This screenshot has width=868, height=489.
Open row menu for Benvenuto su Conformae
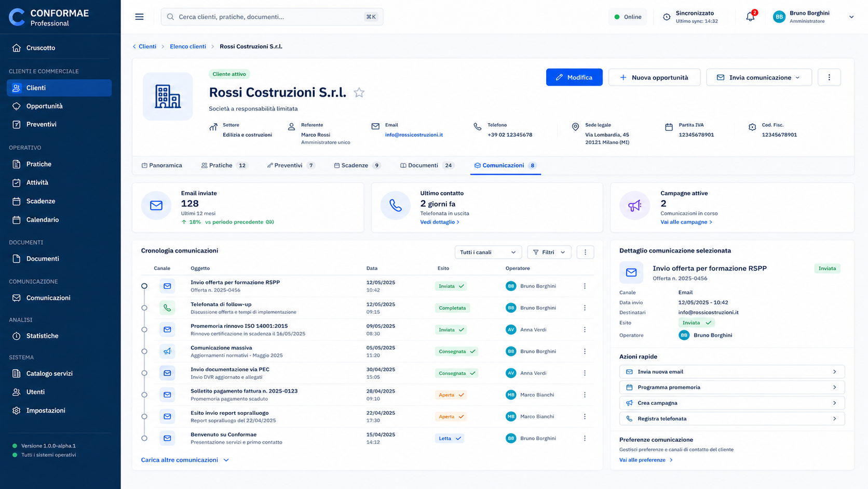(x=585, y=439)
